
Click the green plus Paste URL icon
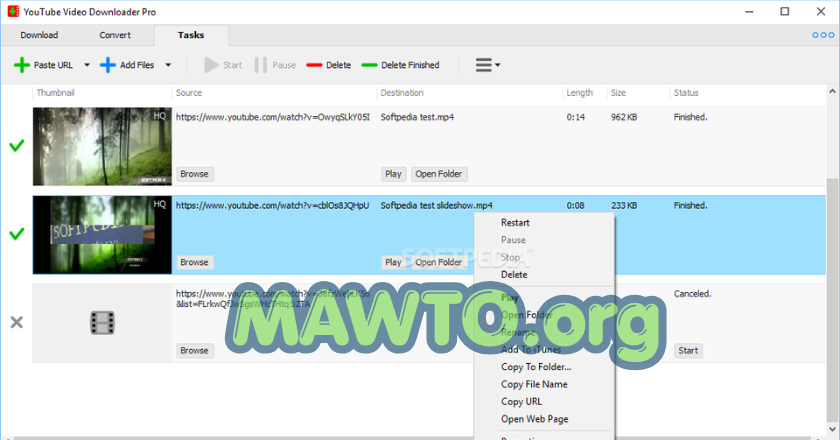tap(21, 65)
